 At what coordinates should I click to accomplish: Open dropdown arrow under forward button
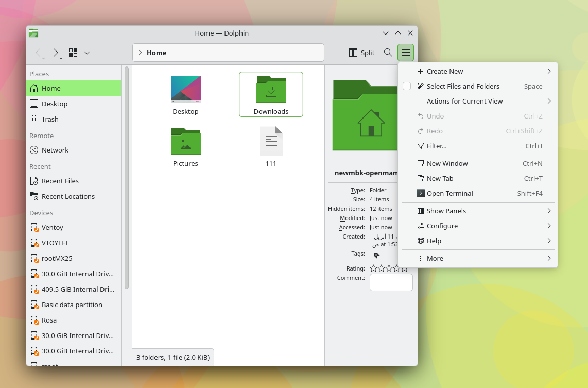pyautogui.click(x=61, y=58)
